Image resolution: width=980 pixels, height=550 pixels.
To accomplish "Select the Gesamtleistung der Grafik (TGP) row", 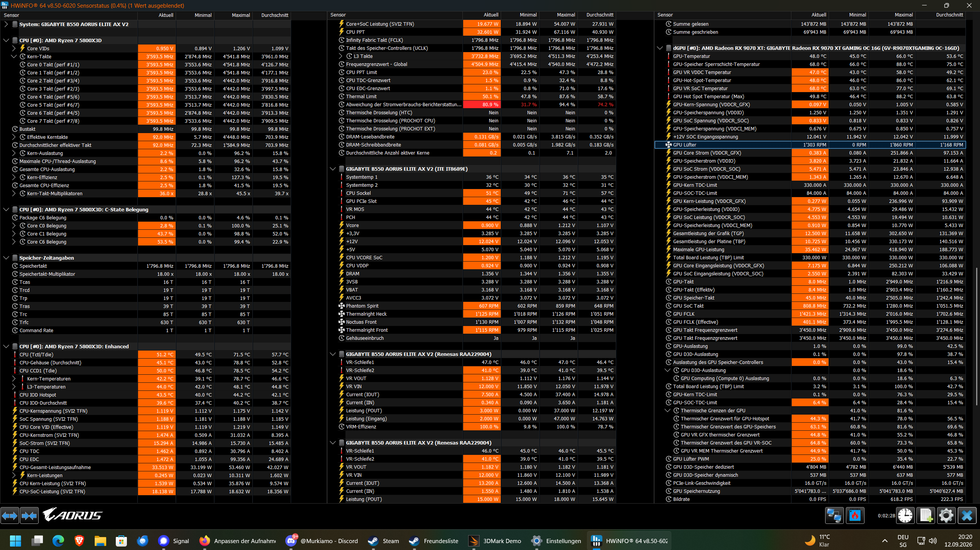I will [810, 234].
